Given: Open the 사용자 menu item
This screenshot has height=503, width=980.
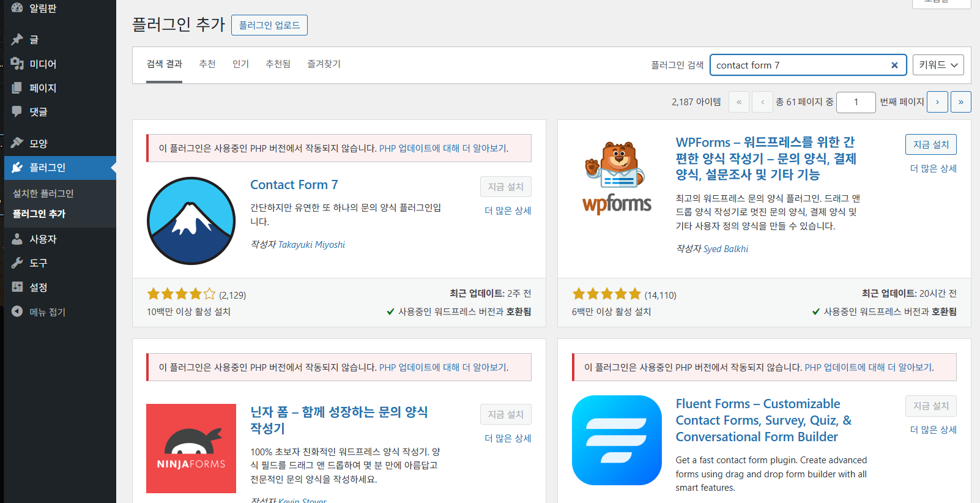Looking at the screenshot, I should [x=60, y=239].
